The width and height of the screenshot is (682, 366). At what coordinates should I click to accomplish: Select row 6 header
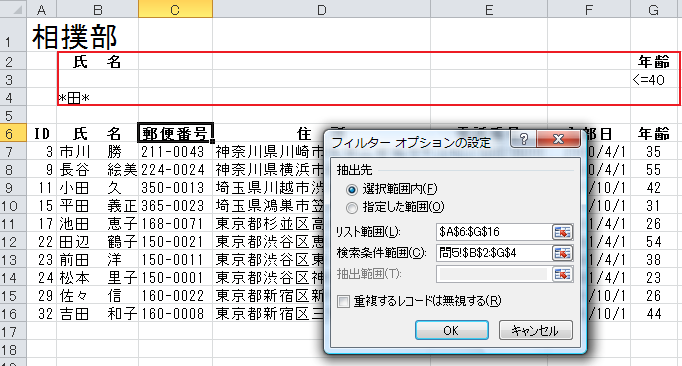coord(13,134)
